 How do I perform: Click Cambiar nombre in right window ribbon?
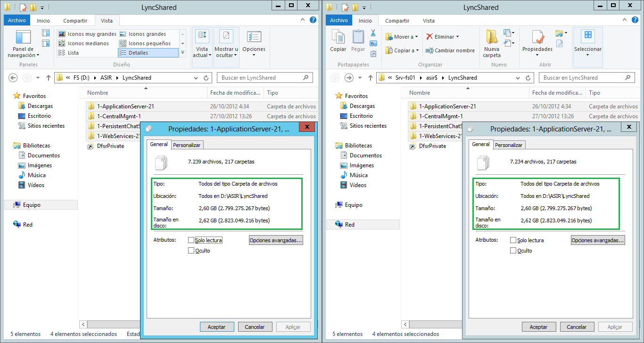(x=450, y=50)
